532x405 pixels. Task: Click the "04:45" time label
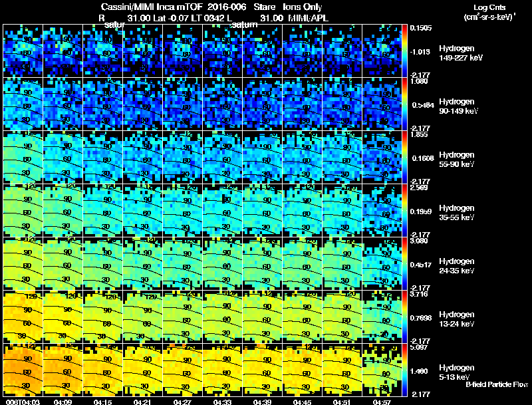tap(302, 402)
